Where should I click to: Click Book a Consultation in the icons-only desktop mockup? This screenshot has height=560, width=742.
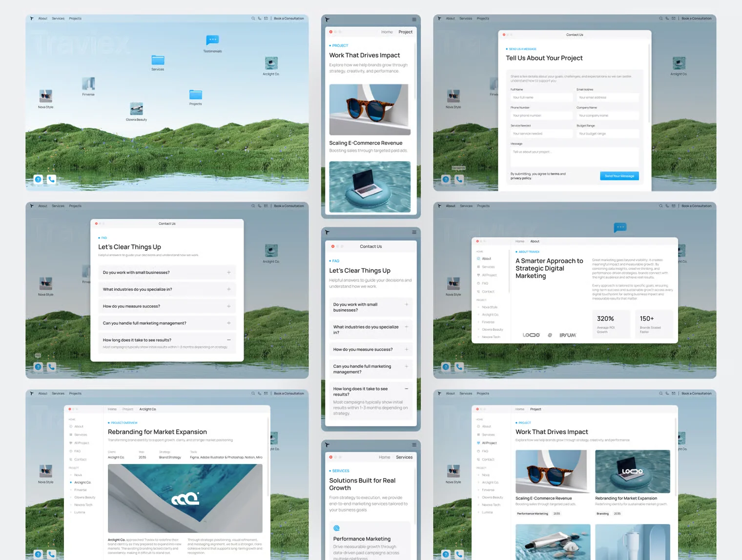point(289,19)
